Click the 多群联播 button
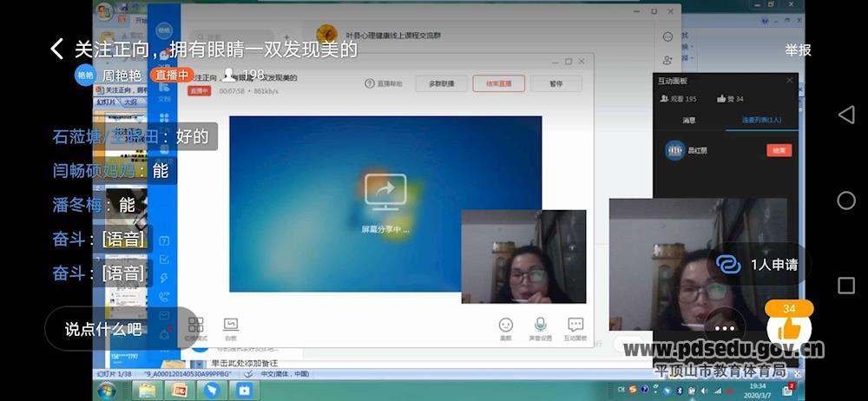868x401 pixels. tap(435, 84)
